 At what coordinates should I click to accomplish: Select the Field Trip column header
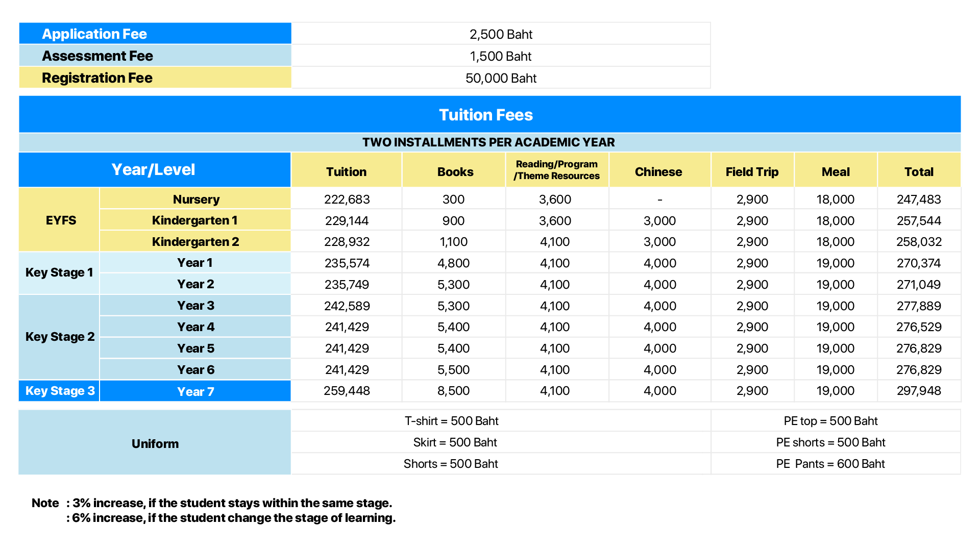[x=752, y=172]
